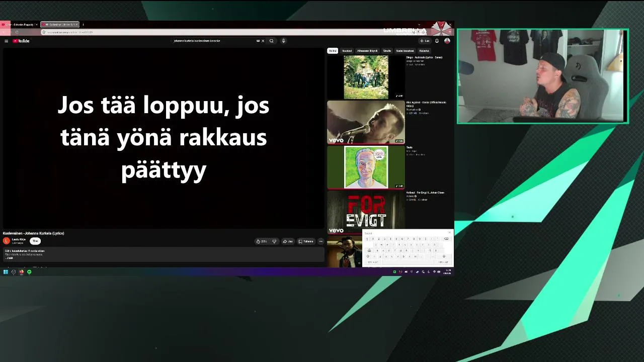Dislike the video with thumbs-down
The image size is (644, 362).
coord(274,241)
